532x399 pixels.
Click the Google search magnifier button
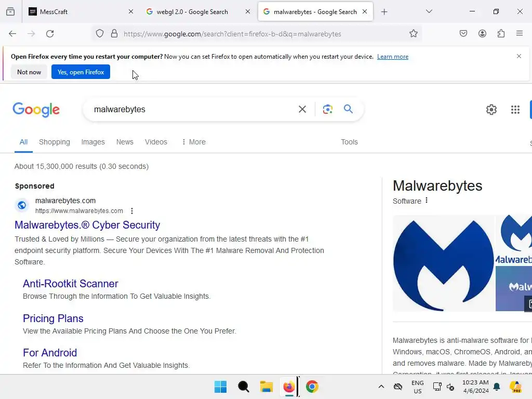pos(348,109)
